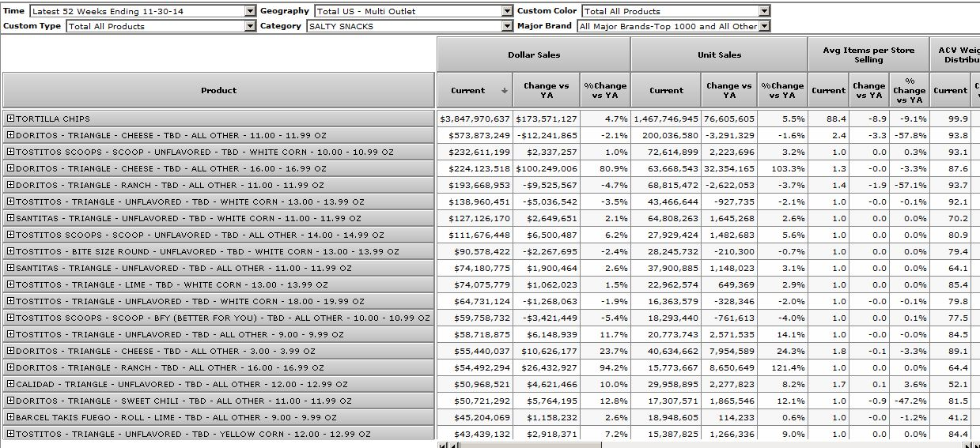The width and height of the screenshot is (980, 448).
Task: Open the Category SALTY SNACKS dropdown
Action: click(507, 27)
